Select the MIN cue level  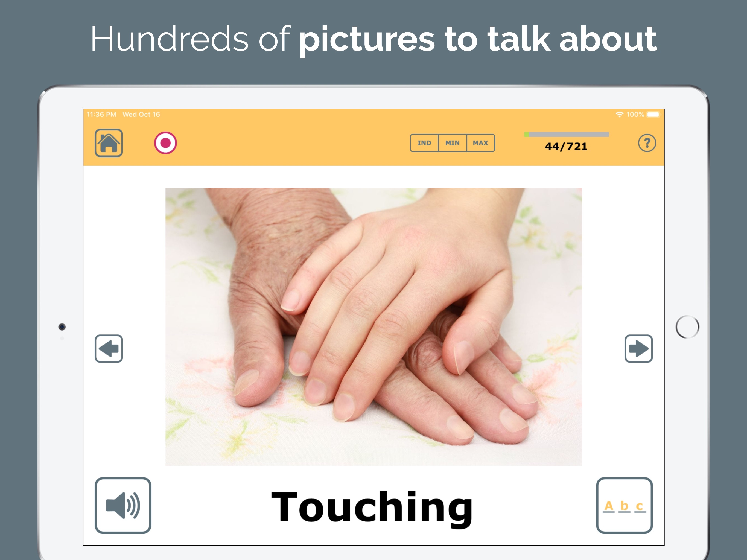point(453,143)
